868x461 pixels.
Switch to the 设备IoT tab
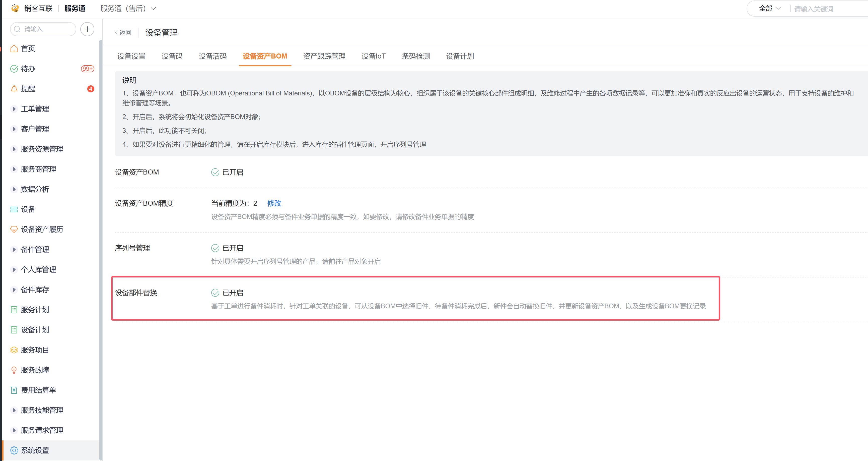tap(373, 56)
